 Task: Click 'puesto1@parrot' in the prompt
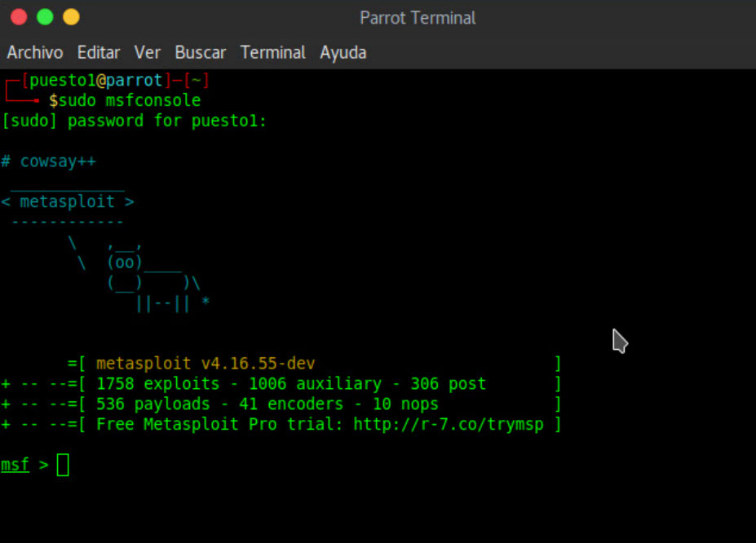pyautogui.click(x=96, y=81)
